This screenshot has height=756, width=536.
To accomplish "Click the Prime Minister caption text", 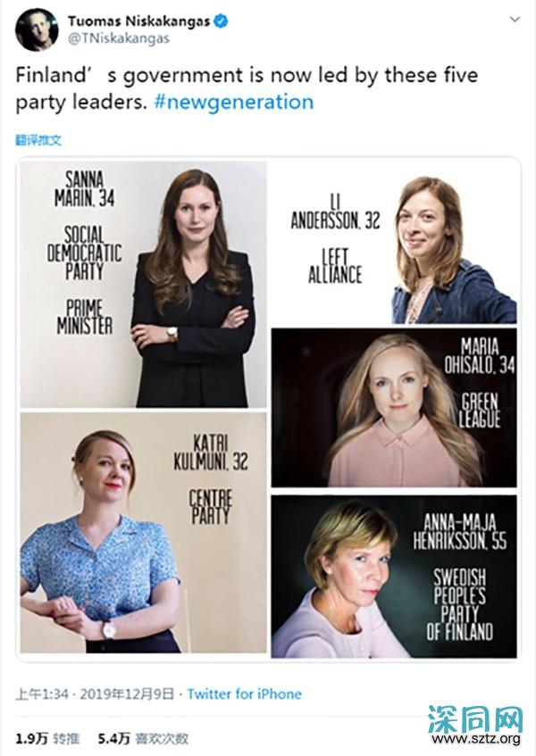I will pyautogui.click(x=85, y=317).
